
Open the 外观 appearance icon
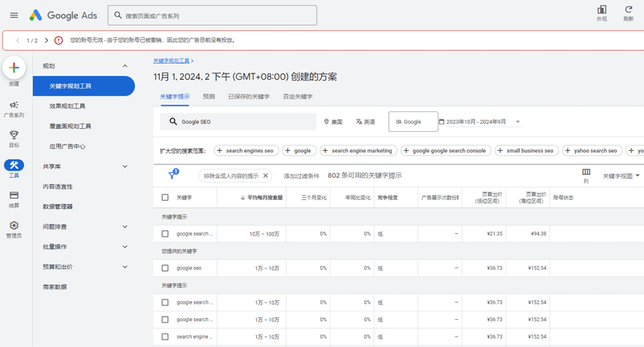pos(602,13)
